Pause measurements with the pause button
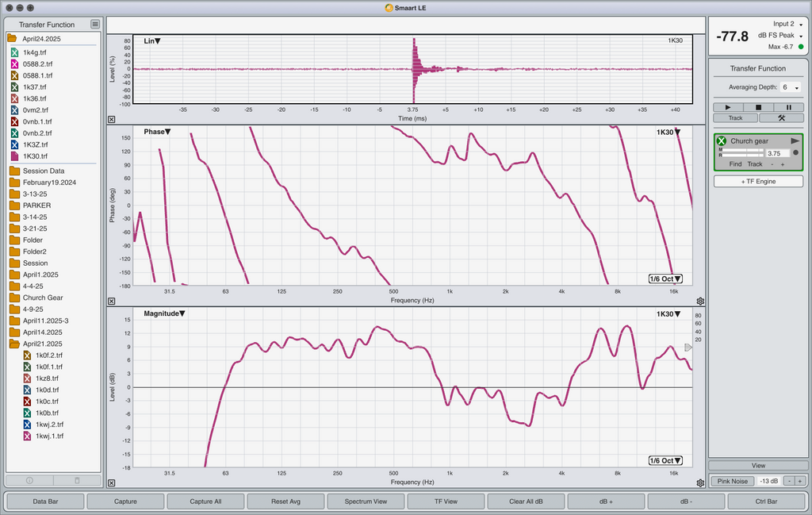 tap(789, 107)
